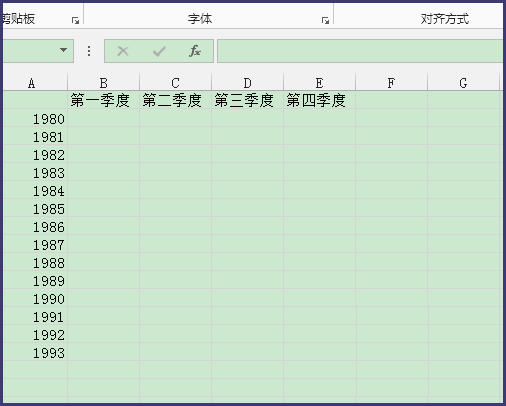Image resolution: width=506 pixels, height=406 pixels.
Task: Select the cell containing 1983
Action: point(35,172)
